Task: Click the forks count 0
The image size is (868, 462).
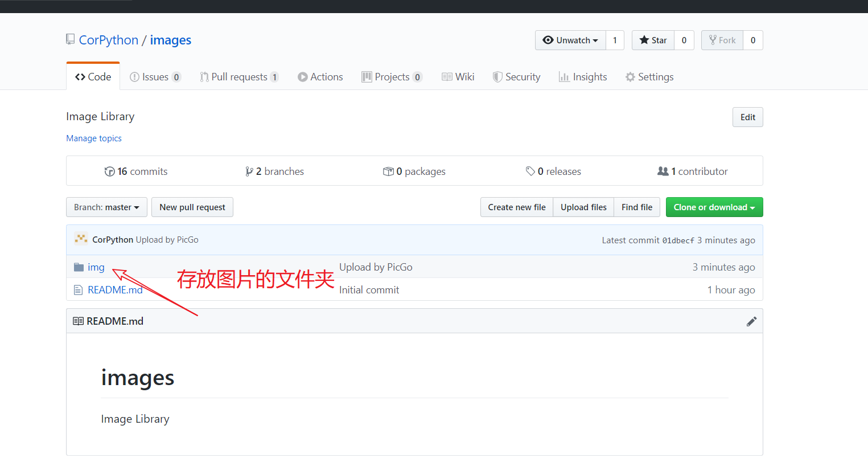Action: point(753,40)
